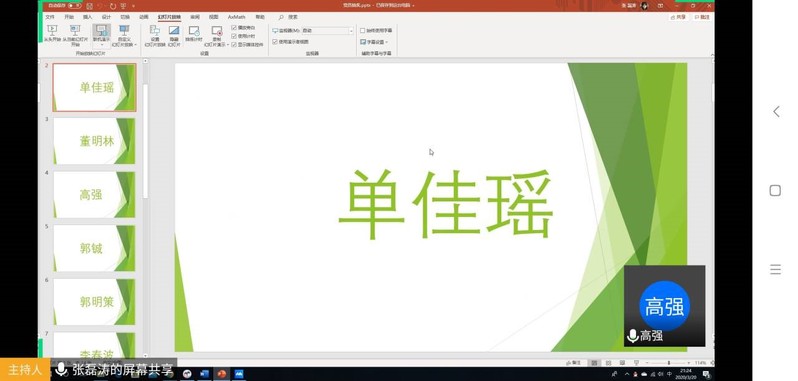Viewport: 798px width, 381px height.
Task: Adjust the zoom slider in status bar
Action: coord(668,363)
